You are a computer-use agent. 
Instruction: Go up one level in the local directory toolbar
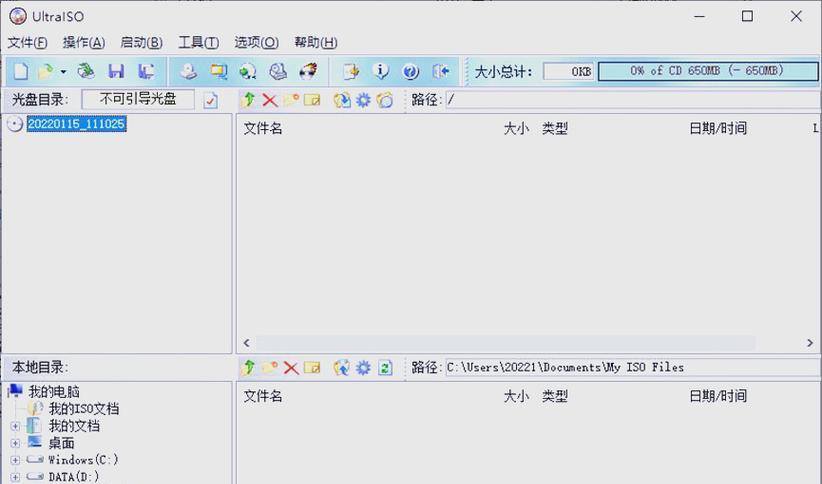(249, 367)
